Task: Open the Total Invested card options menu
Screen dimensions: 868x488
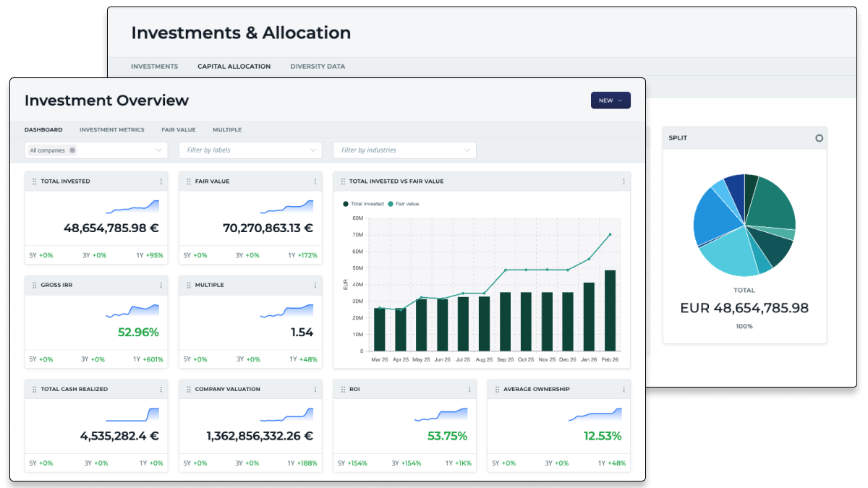Action: (161, 181)
